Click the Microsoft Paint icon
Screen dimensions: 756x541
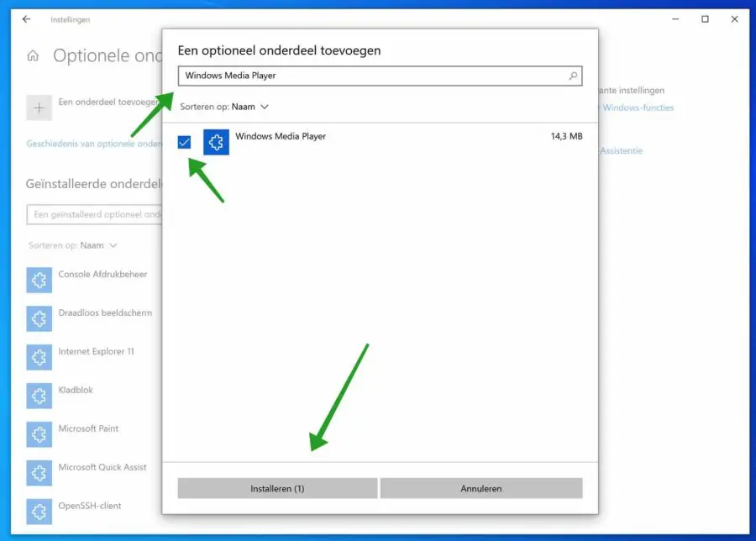pos(39,434)
